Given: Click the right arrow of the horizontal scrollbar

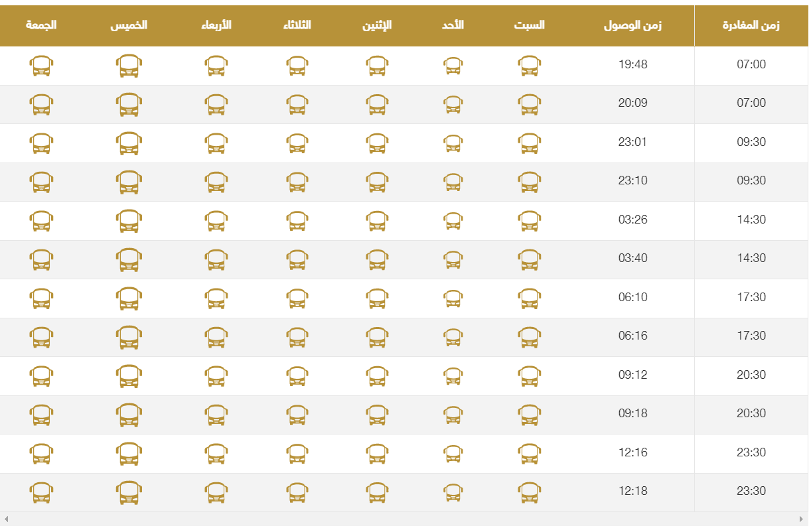Looking at the screenshot, I should click(801, 519).
